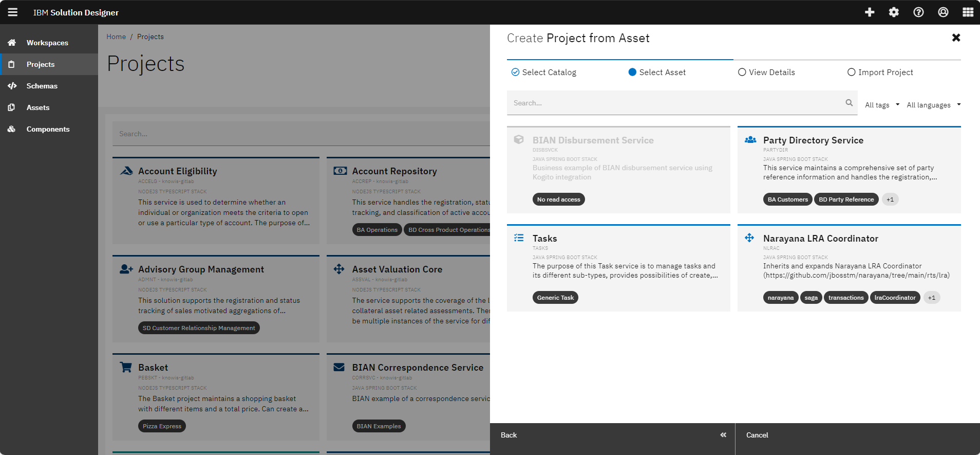Click the Account Eligibility project icon
The width and height of the screenshot is (980, 455).
click(x=126, y=171)
